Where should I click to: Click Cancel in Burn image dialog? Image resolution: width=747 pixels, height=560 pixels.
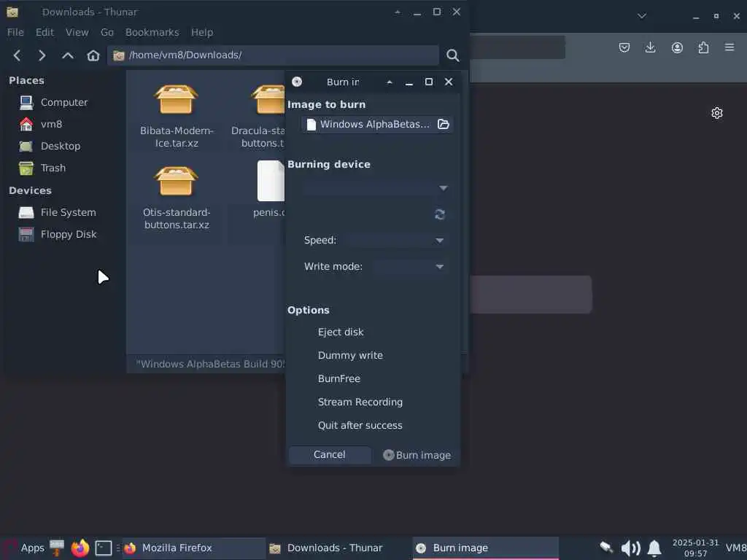pyautogui.click(x=330, y=455)
